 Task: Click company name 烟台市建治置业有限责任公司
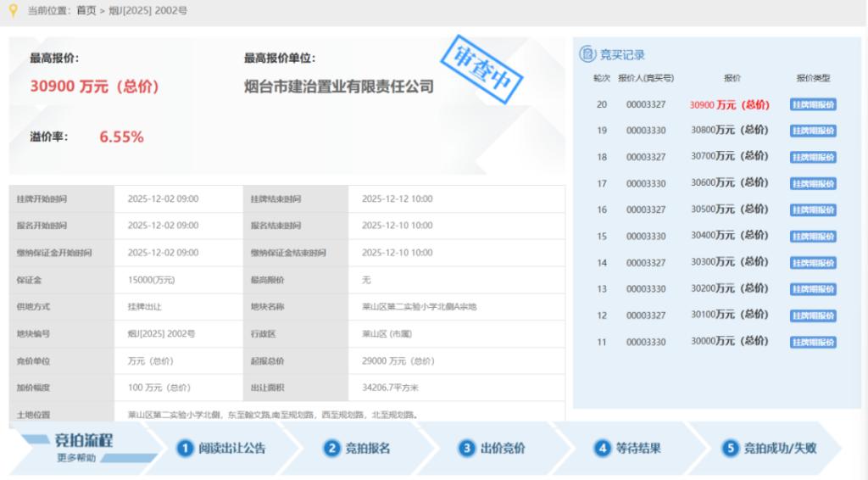coord(338,87)
